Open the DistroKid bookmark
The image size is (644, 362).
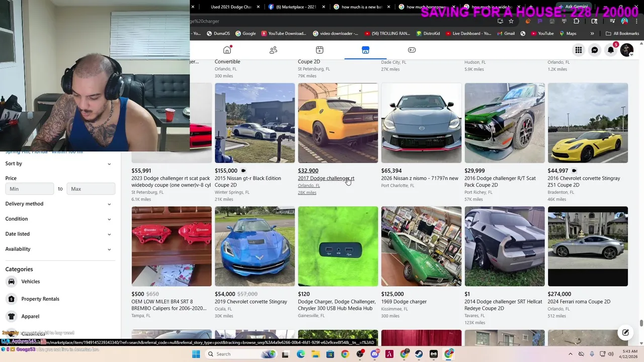(428, 34)
